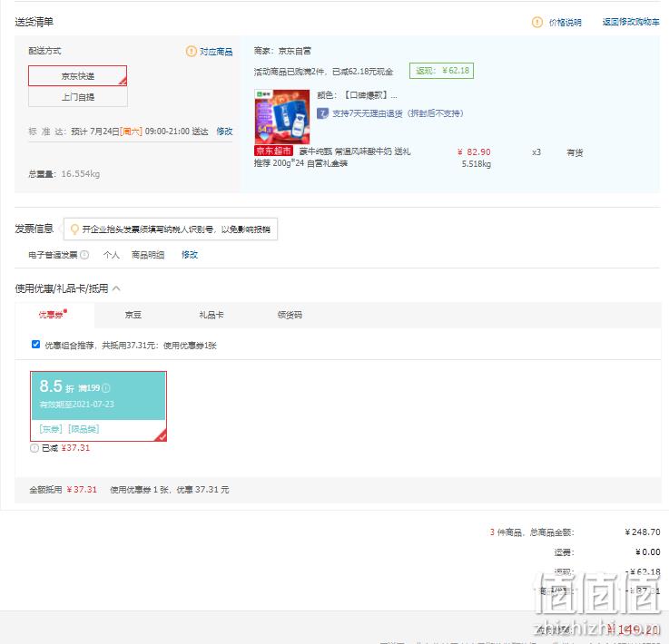This screenshot has width=669, height=644.
Task: Click the 电子普通发票 info icon
Action: 84,255
